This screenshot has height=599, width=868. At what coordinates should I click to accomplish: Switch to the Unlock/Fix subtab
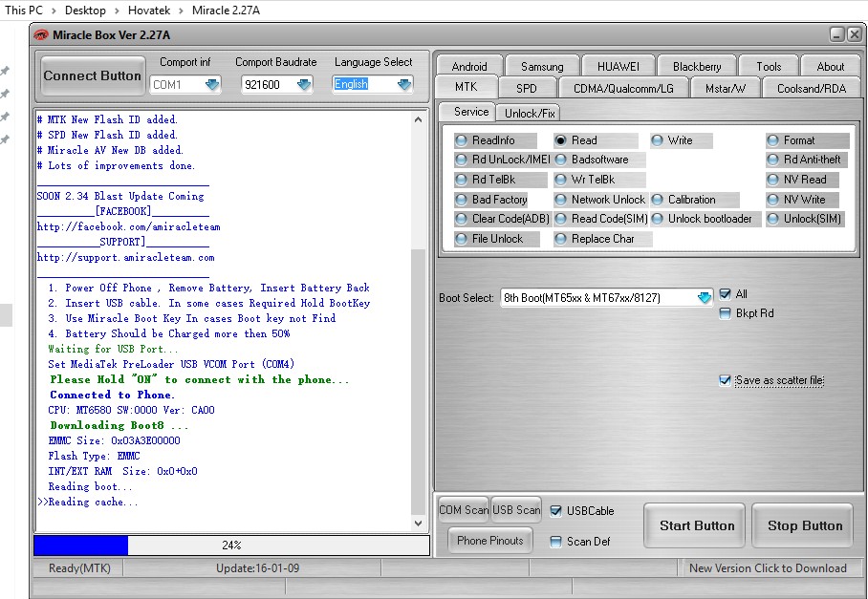[x=530, y=113]
